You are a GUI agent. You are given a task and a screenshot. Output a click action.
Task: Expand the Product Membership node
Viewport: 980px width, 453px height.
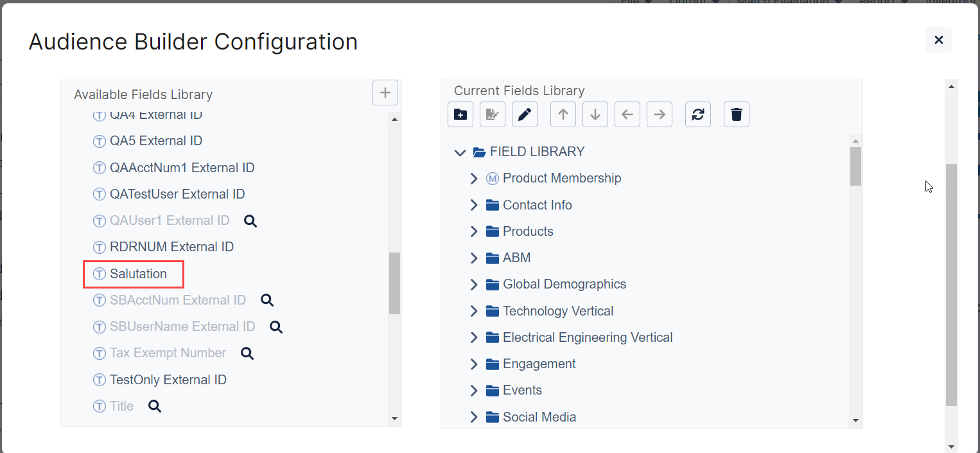(474, 179)
